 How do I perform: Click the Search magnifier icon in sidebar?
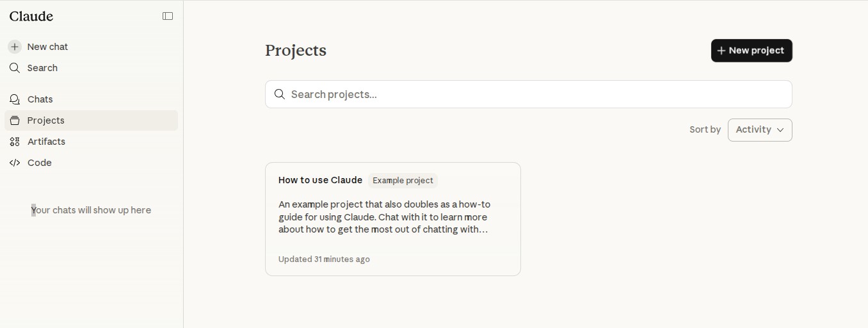[15, 68]
